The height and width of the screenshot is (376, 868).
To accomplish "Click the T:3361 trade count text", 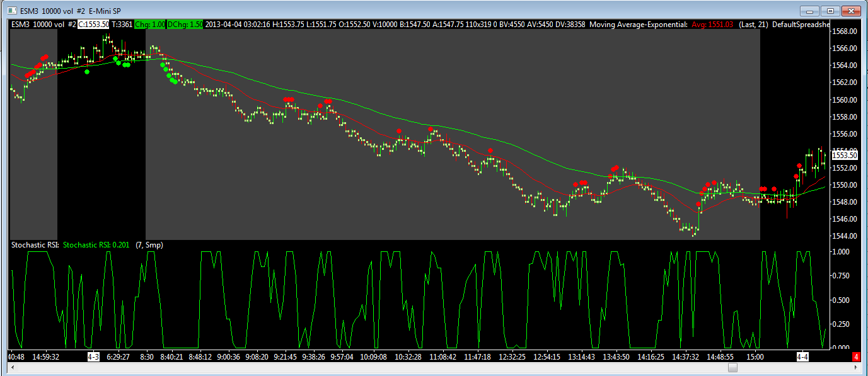I will point(122,24).
